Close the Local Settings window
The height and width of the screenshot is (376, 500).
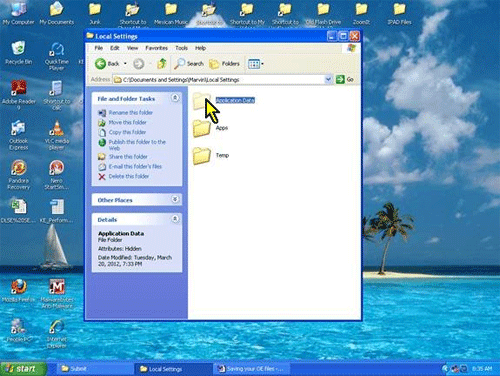pos(355,36)
